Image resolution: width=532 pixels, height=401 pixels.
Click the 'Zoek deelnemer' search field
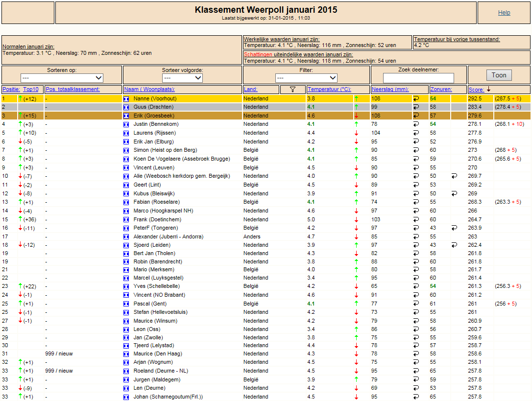(x=418, y=78)
